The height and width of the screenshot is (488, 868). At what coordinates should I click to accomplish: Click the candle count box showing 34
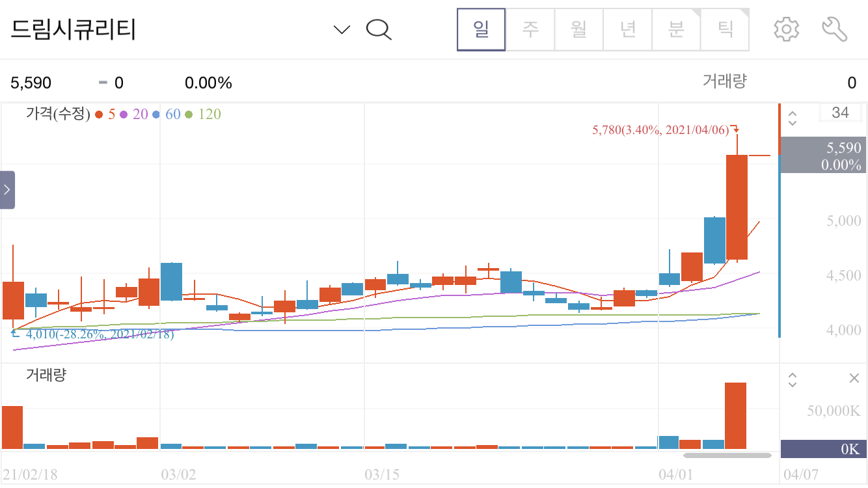[x=840, y=113]
